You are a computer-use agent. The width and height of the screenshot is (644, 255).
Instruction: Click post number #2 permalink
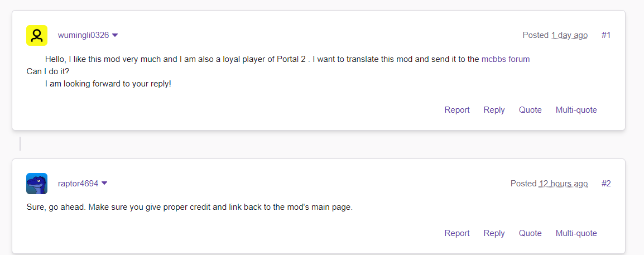click(x=606, y=184)
